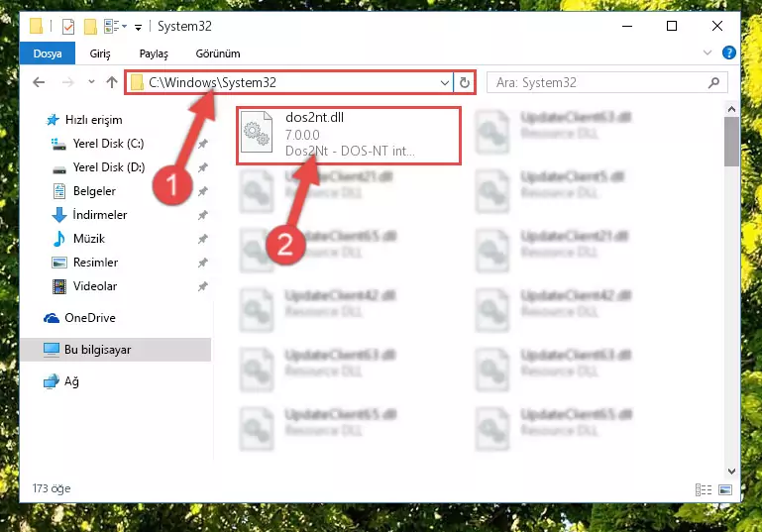762x532 pixels.
Task: Click the pin icon next to Müzik
Action: tap(203, 239)
